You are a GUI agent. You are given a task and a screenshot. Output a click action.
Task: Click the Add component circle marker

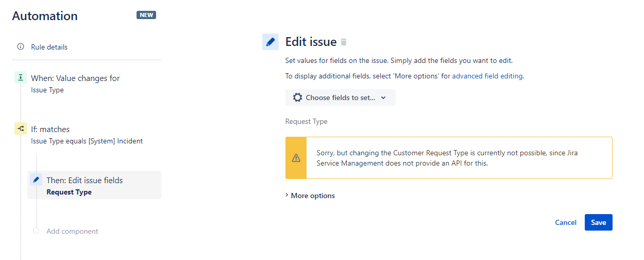[36, 231]
